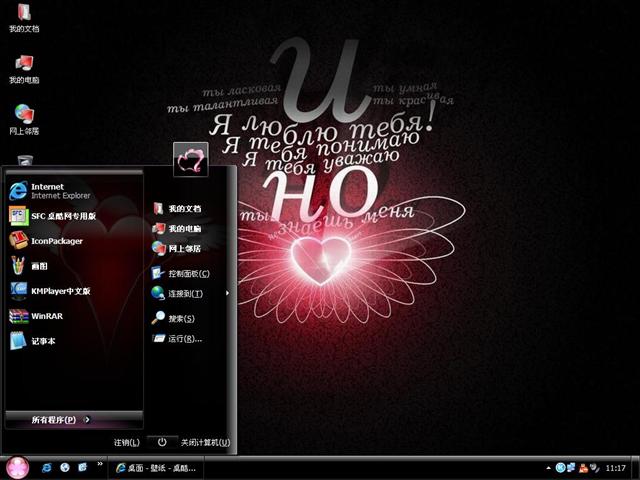
Task: Expand Quick Launch overflow chevron
Action: click(x=100, y=464)
